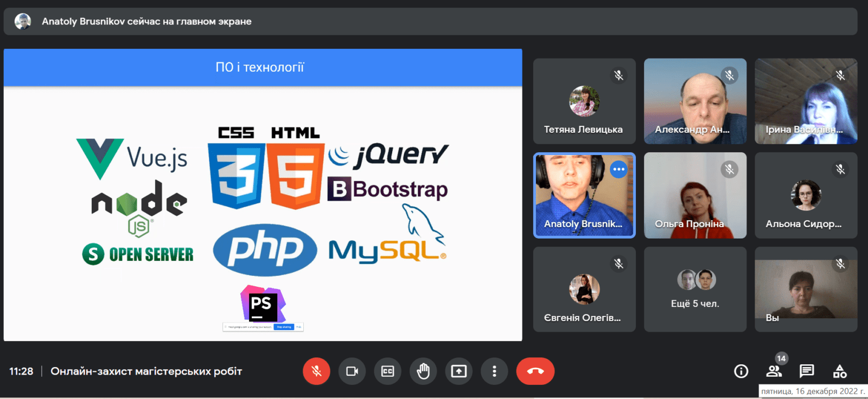Select the Ірина Василівн... video tile
Image resolution: width=868 pixels, height=399 pixels.
[806, 101]
